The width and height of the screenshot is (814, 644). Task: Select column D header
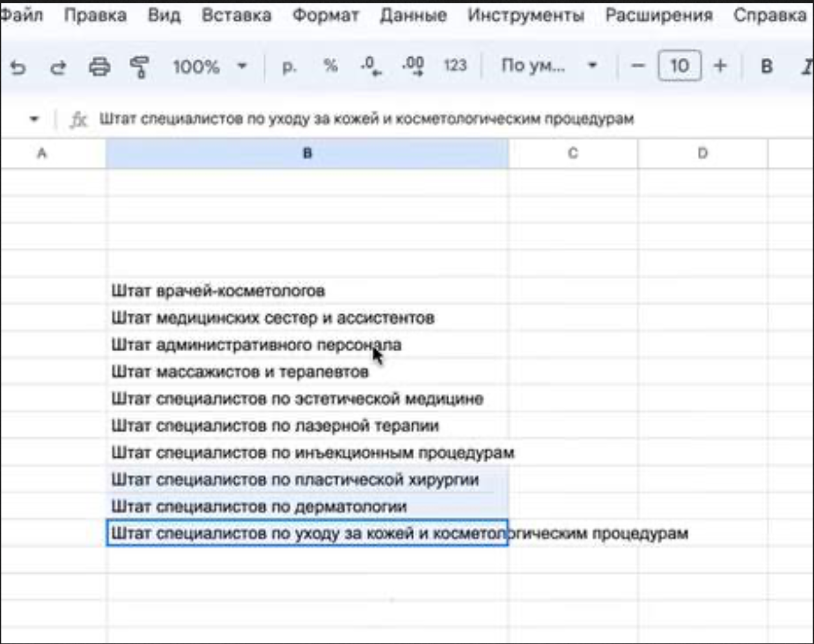[x=702, y=154]
